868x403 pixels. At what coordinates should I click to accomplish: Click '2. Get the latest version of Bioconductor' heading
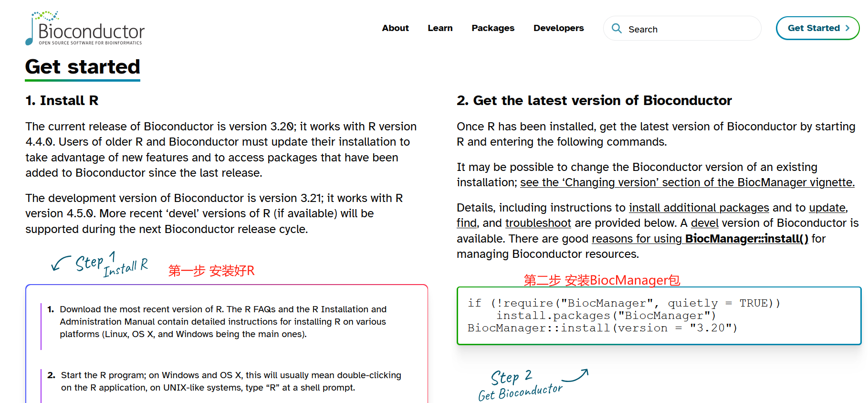tap(594, 101)
